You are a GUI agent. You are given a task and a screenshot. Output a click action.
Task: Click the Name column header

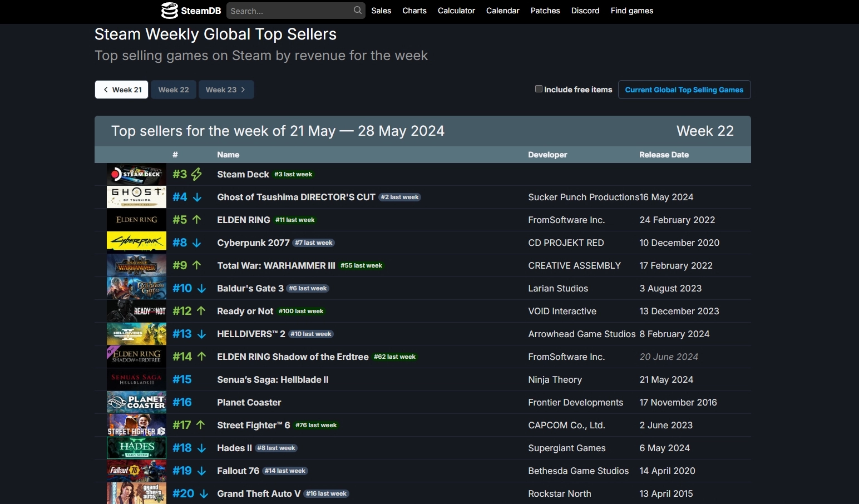pos(228,155)
